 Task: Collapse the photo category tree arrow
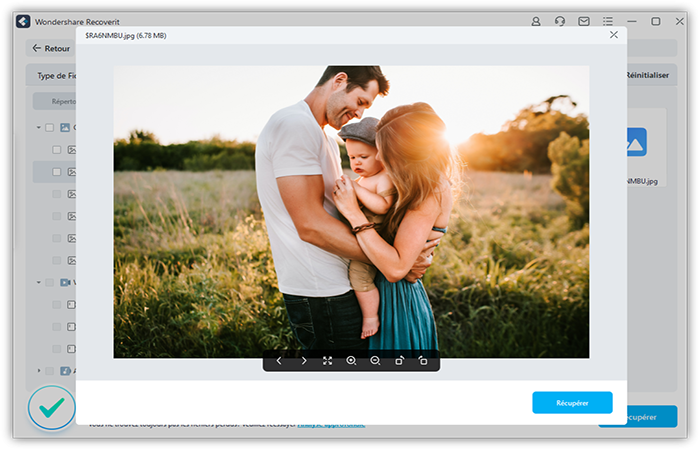[x=38, y=128]
